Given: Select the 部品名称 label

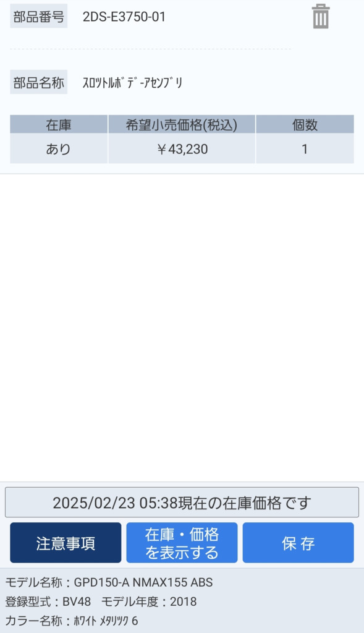Looking at the screenshot, I should pos(39,82).
